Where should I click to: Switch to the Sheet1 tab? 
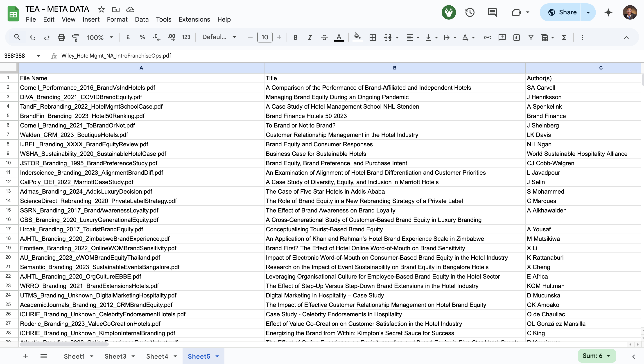pos(74,356)
